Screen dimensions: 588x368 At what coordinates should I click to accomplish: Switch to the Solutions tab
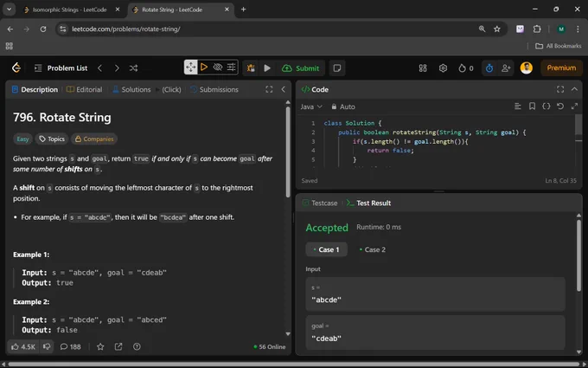131,89
